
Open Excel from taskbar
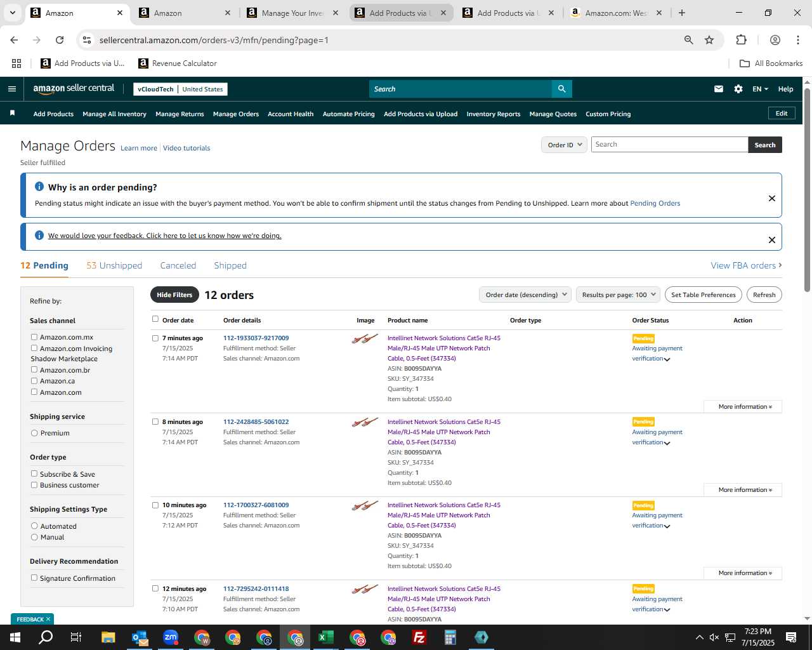coord(326,637)
